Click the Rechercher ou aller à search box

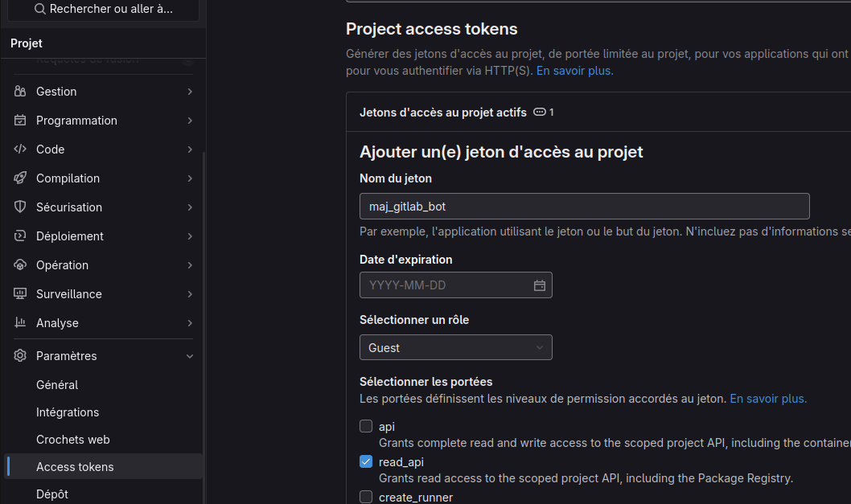[103, 9]
